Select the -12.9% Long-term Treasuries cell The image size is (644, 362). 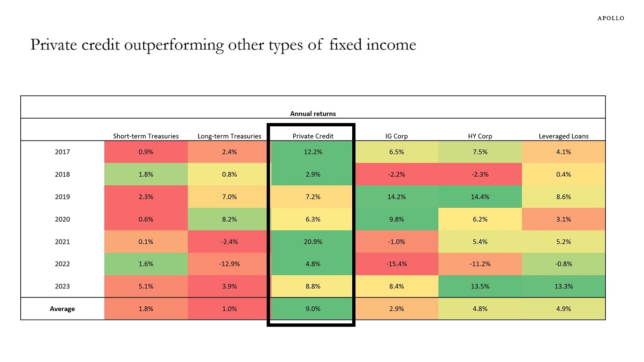click(x=229, y=264)
